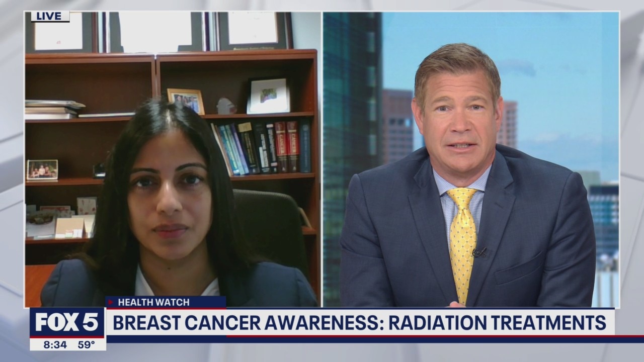The image size is (644, 362).
Task: Click the framed certificate at the top right of the wall
Action: (x=255, y=30)
